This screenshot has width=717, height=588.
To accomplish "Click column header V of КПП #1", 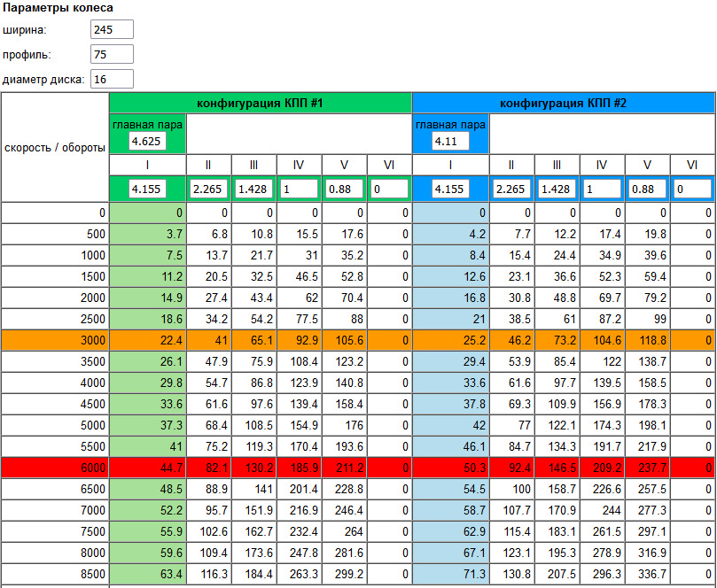I will pyautogui.click(x=345, y=165).
